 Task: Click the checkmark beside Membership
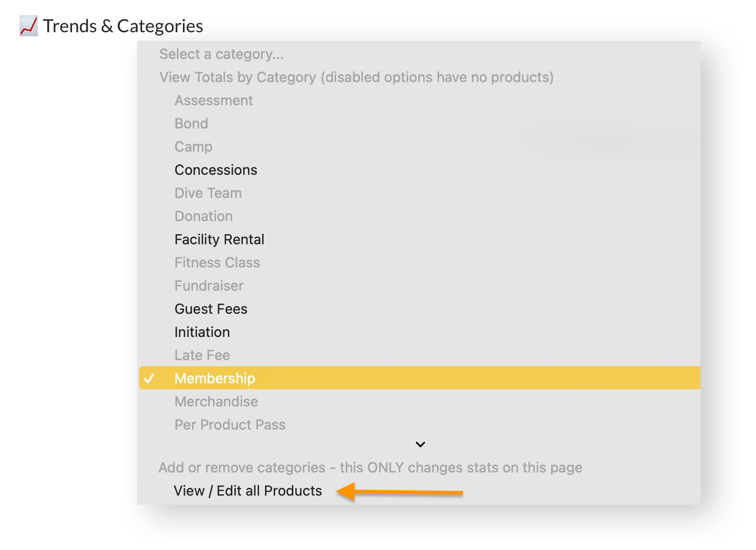[149, 378]
